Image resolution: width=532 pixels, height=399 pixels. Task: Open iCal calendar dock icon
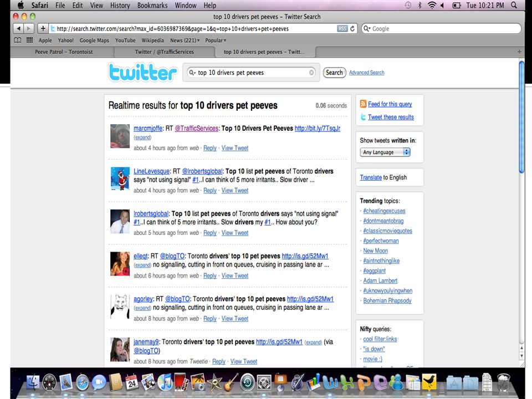132,382
